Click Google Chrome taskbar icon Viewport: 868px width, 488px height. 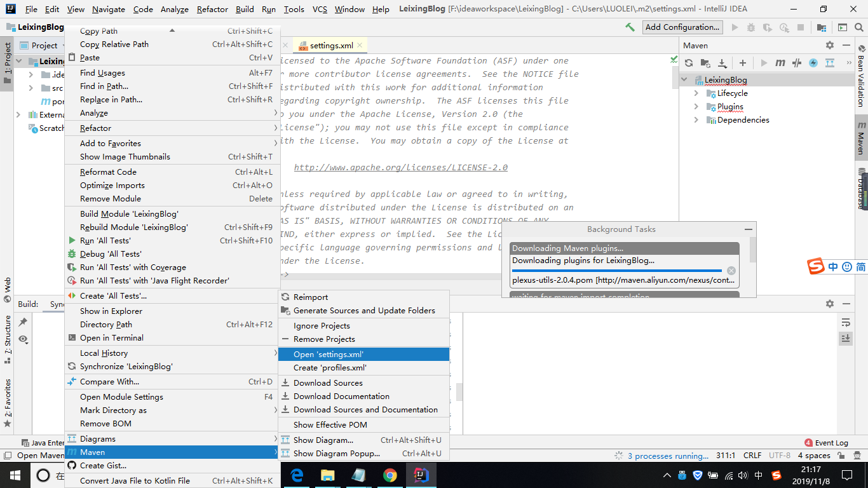390,475
